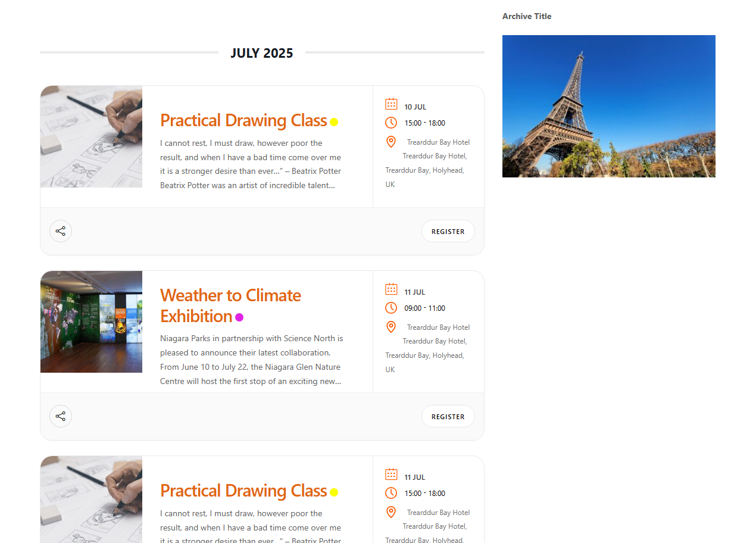Click share icon under Weather to Climate Exhibition
756x543 pixels.
pyautogui.click(x=61, y=416)
